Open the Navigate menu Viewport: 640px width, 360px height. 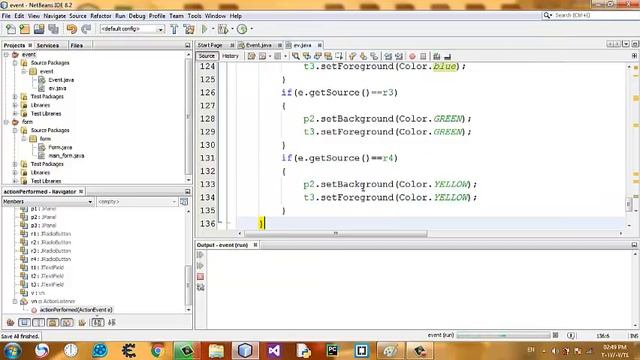55,16
